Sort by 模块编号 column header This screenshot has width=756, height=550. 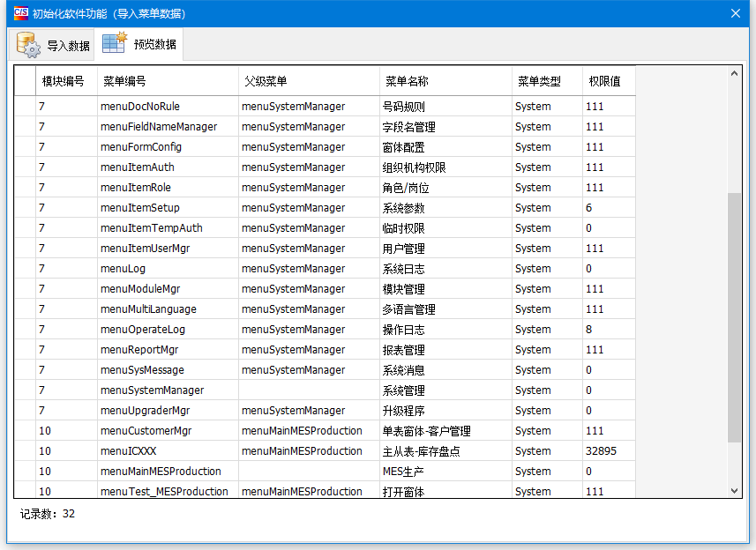[x=63, y=81]
